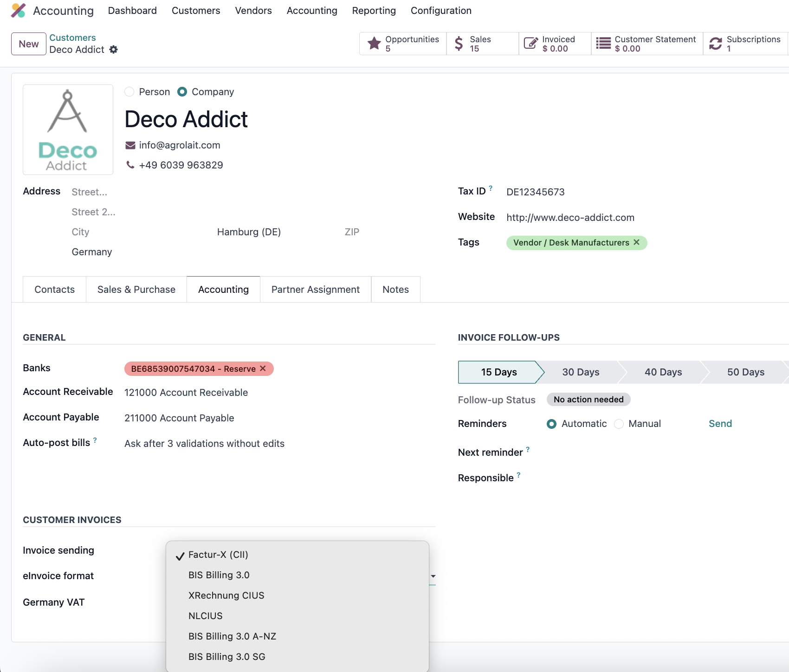Click the Deco Addict company logo image
The width and height of the screenshot is (789, 672).
click(68, 129)
